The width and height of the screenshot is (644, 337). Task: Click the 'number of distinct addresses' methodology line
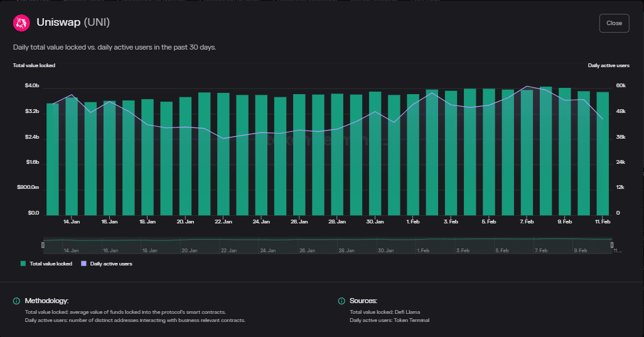point(135,320)
